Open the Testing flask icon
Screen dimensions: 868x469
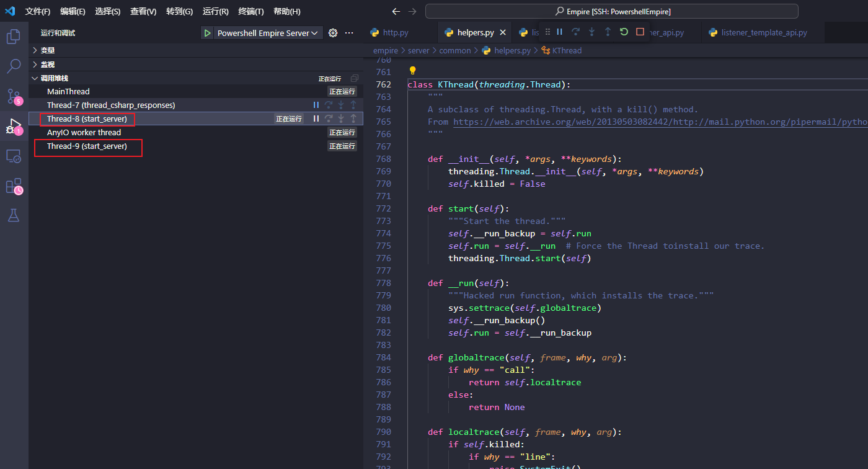point(14,215)
